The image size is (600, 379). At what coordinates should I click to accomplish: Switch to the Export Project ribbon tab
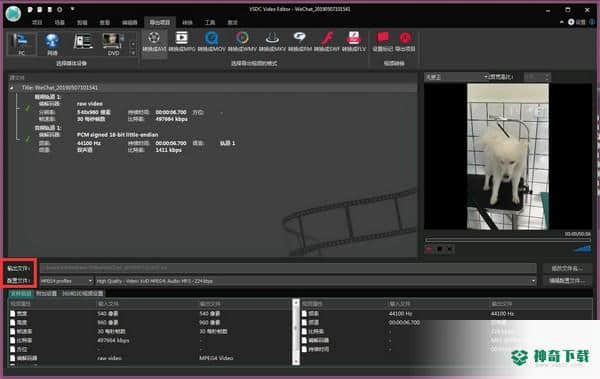pyautogui.click(x=160, y=22)
